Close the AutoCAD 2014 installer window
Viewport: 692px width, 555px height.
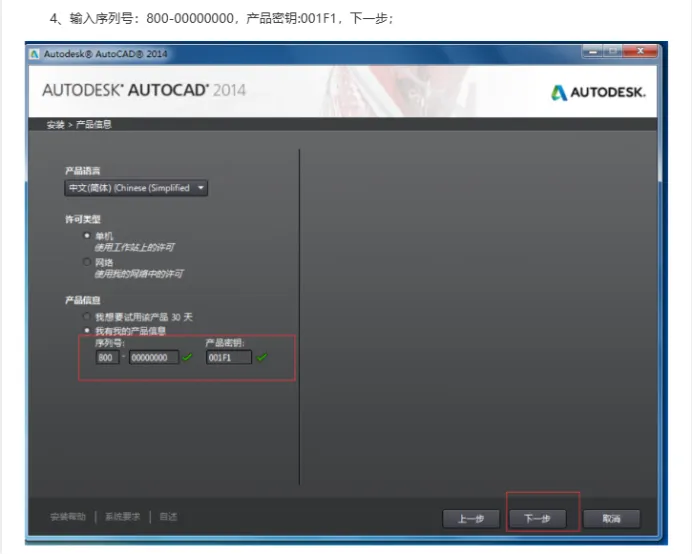640,52
